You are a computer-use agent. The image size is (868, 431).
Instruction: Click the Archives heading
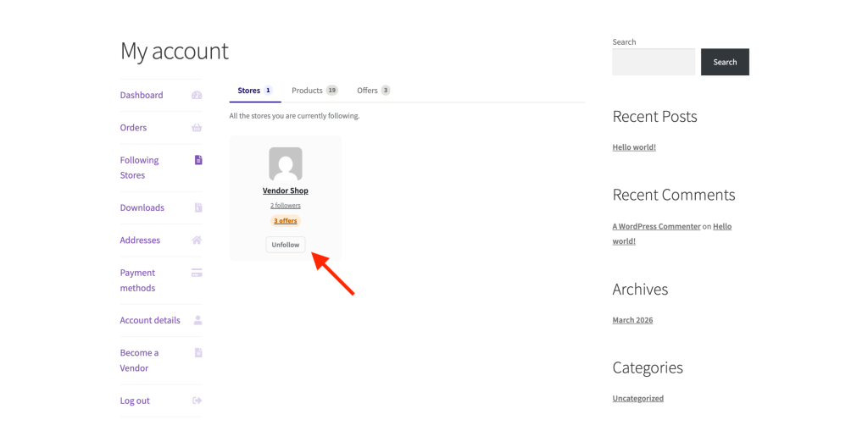(641, 290)
